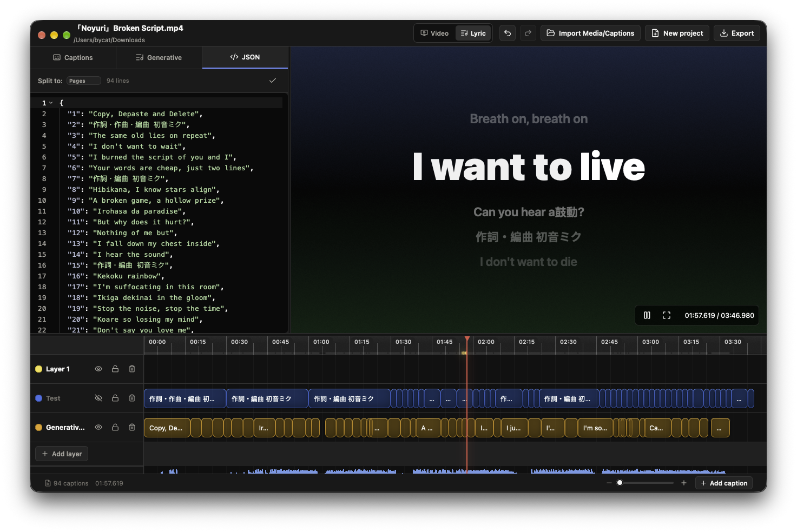
Task: Delete Layer 1 with trash icon
Action: [132, 369]
